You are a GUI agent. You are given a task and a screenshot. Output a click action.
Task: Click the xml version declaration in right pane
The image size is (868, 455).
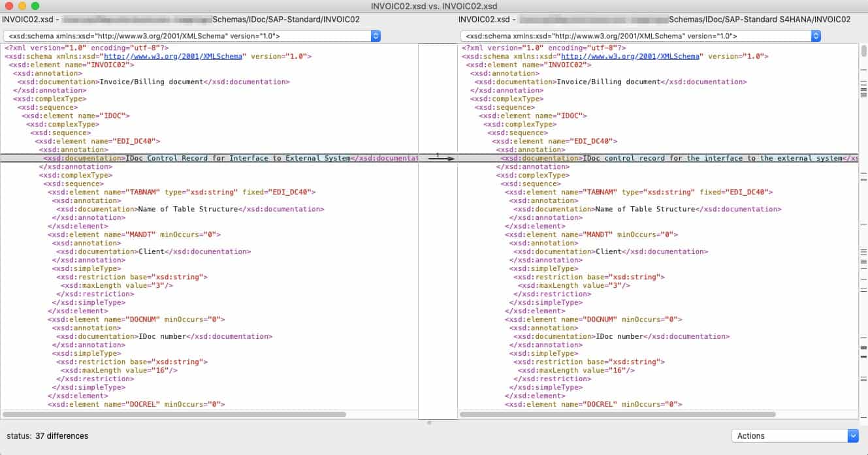click(543, 48)
